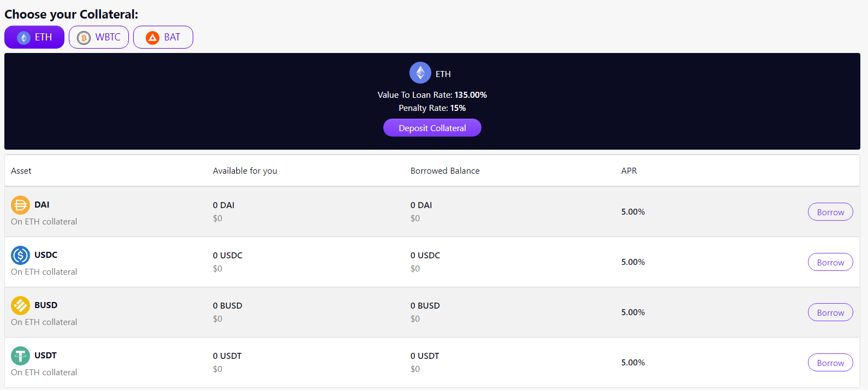Click the Borrowed Balance column header

point(445,171)
